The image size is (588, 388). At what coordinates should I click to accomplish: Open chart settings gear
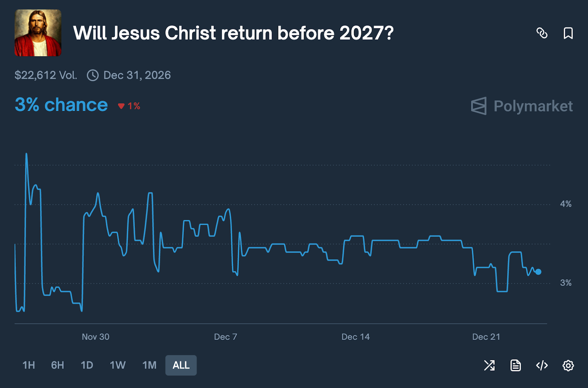568,365
